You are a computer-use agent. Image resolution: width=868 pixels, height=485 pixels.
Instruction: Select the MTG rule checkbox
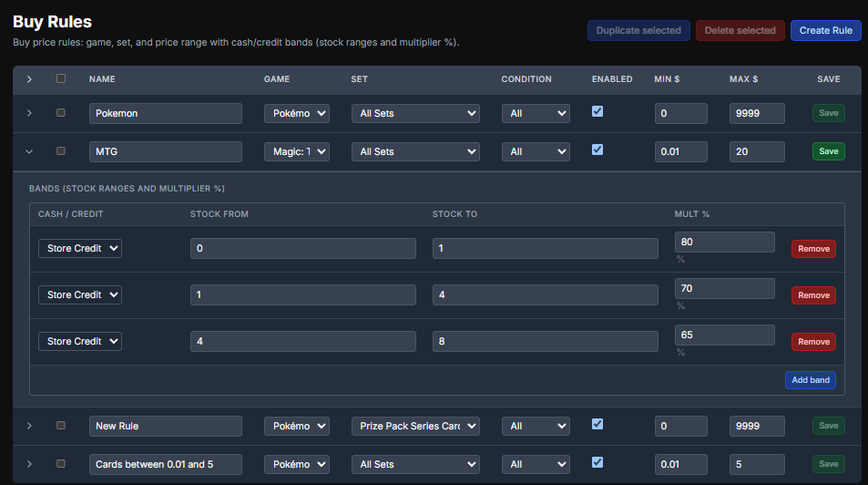[x=61, y=150]
